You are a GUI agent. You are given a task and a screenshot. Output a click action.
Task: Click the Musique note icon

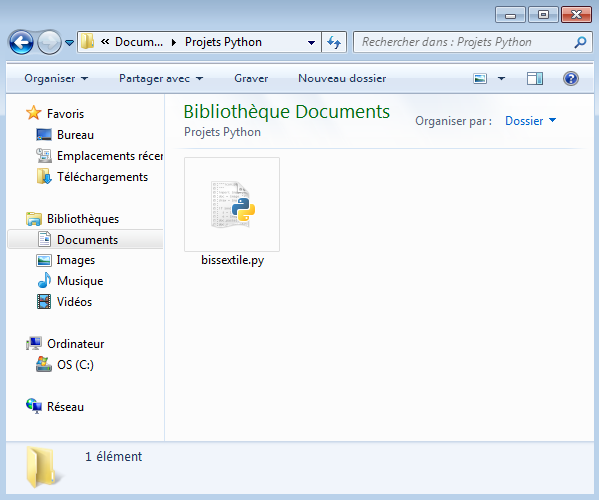44,280
